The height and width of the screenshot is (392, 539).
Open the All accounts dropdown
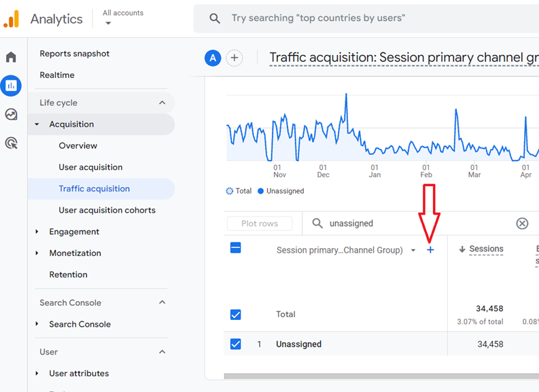click(122, 18)
